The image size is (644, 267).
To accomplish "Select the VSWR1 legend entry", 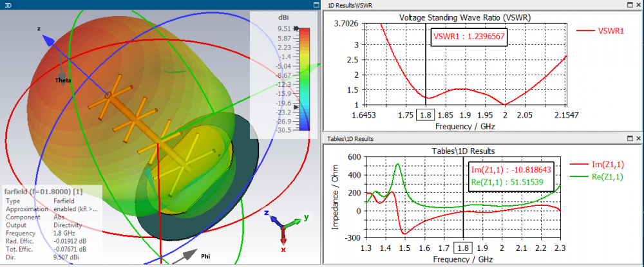I will tap(600, 30).
